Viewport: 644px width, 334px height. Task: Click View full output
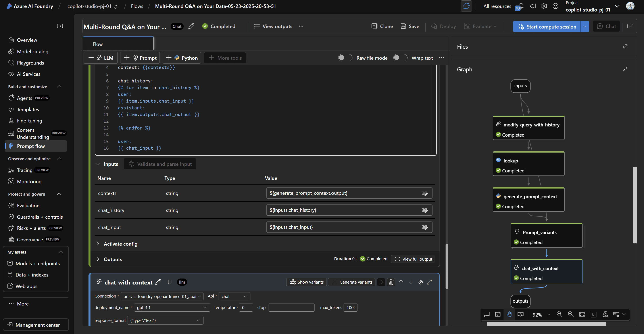coord(413,259)
